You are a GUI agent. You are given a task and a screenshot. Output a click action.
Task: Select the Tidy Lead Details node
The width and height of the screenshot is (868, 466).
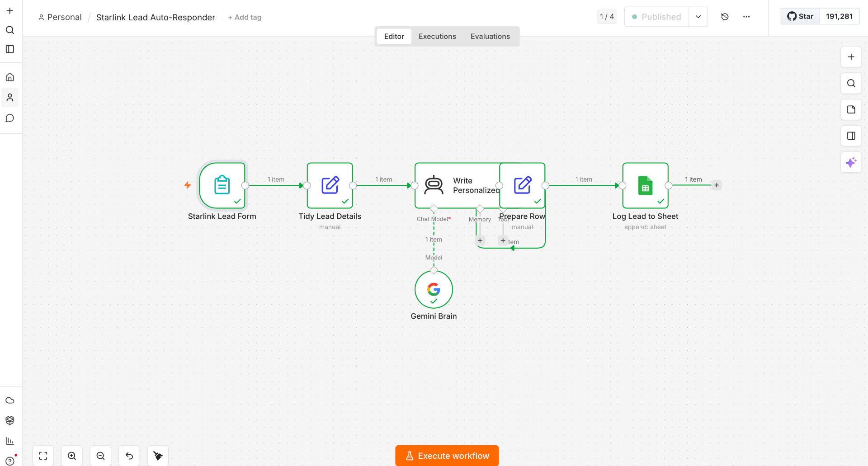pos(330,185)
